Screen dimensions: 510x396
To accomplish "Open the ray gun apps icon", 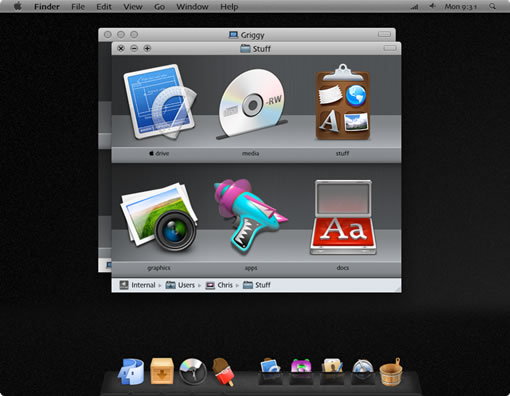I will [x=250, y=216].
